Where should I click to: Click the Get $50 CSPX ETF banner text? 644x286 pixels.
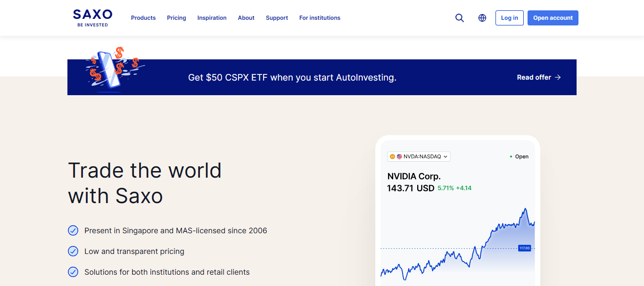point(292,77)
